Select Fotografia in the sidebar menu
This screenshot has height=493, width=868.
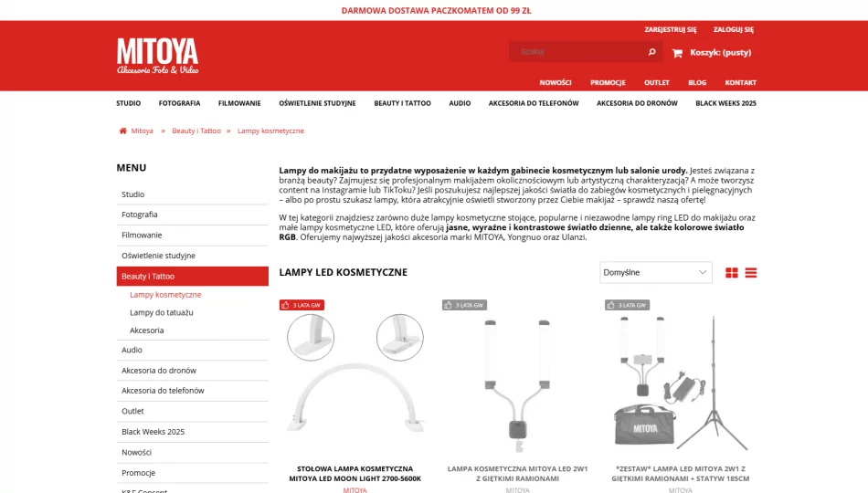(x=192, y=215)
